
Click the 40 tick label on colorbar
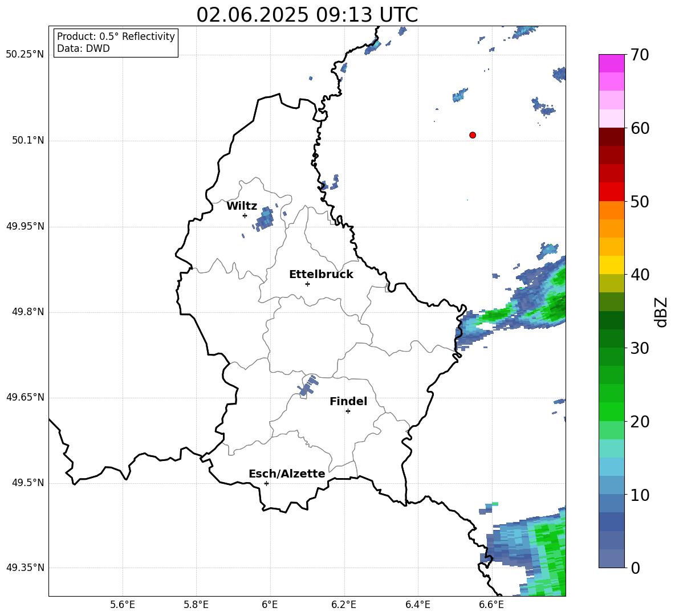640,275
